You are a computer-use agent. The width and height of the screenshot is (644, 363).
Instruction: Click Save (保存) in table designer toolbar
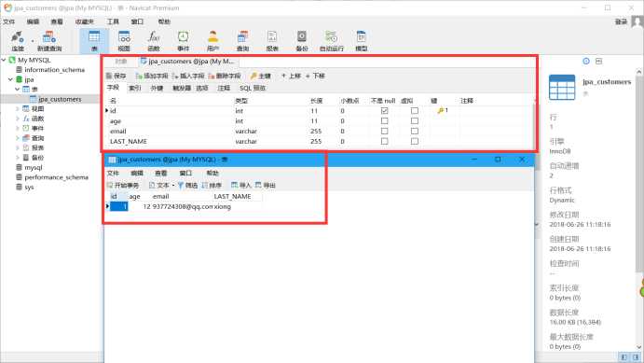pos(116,76)
